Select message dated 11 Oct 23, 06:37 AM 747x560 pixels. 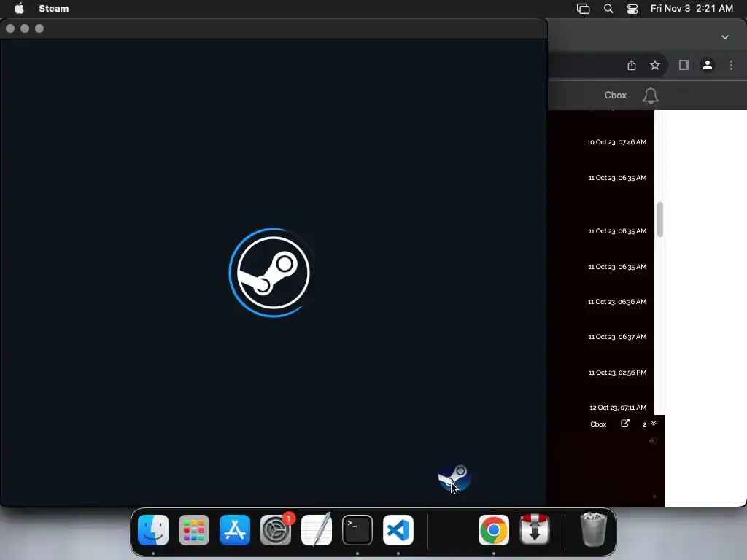[x=617, y=337]
